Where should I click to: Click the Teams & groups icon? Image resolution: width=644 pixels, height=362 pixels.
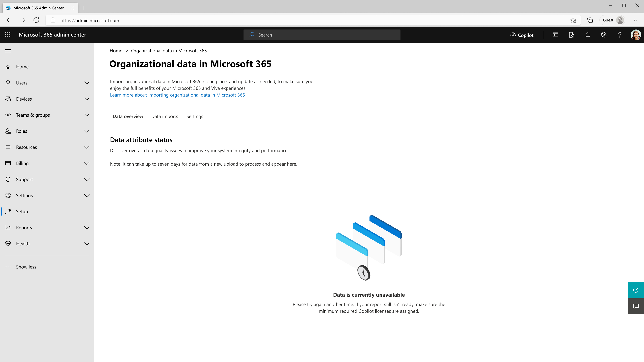(x=8, y=115)
